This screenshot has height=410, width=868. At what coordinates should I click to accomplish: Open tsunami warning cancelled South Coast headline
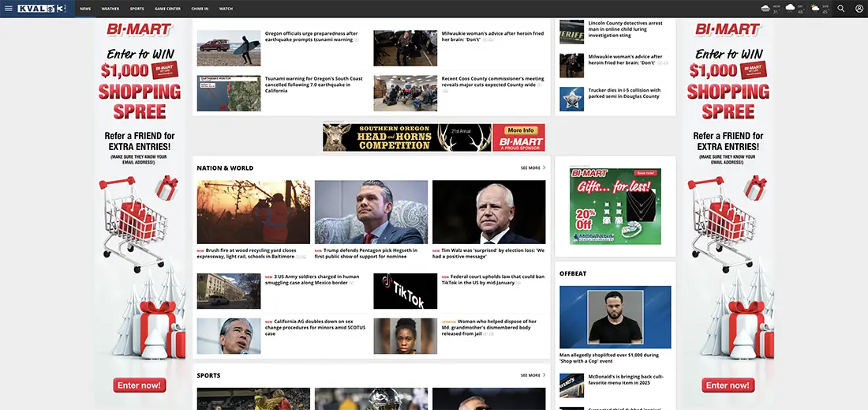(314, 85)
